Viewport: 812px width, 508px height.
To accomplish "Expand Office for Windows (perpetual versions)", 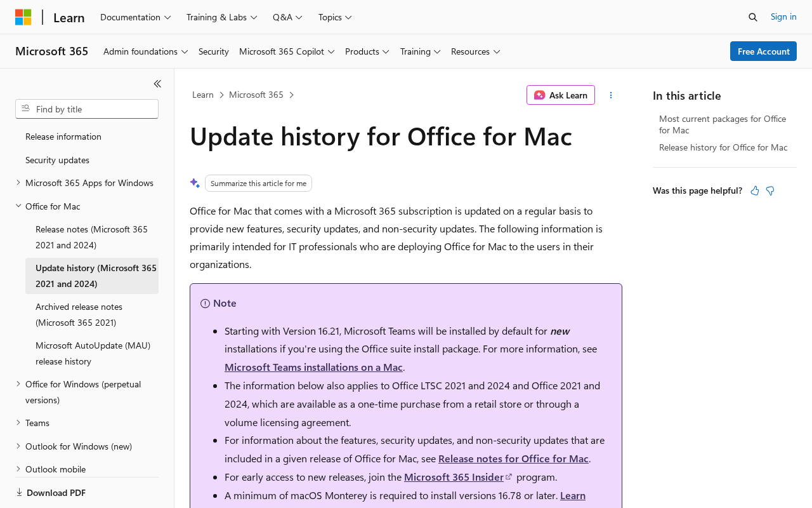I will pos(18,384).
